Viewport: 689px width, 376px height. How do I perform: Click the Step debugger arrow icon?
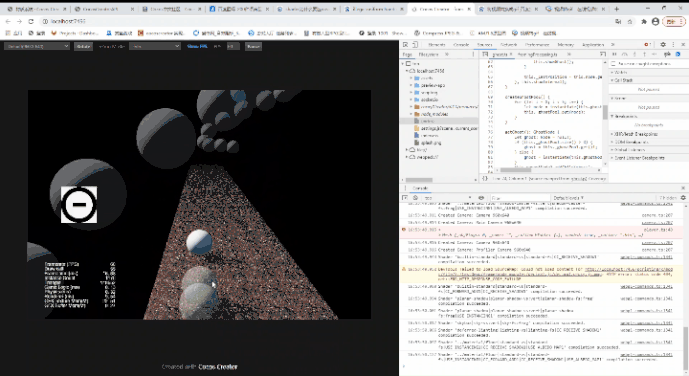655,54
